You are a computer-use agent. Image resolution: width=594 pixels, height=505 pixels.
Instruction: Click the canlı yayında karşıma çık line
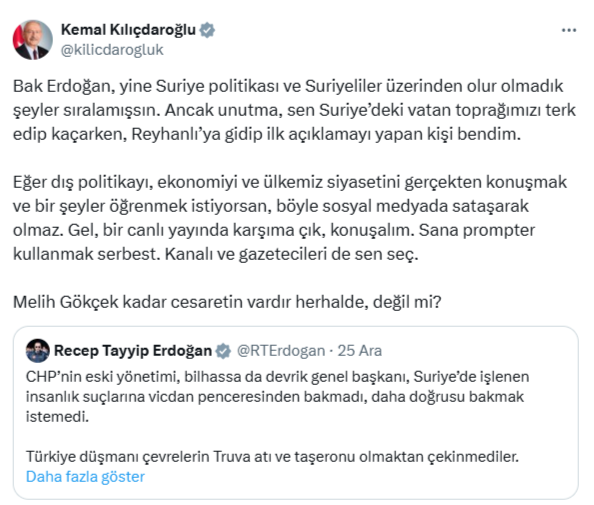[x=274, y=230]
